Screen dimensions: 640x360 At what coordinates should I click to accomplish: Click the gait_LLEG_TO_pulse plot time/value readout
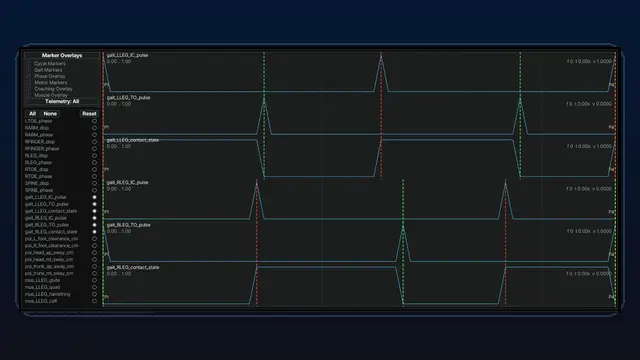point(589,104)
